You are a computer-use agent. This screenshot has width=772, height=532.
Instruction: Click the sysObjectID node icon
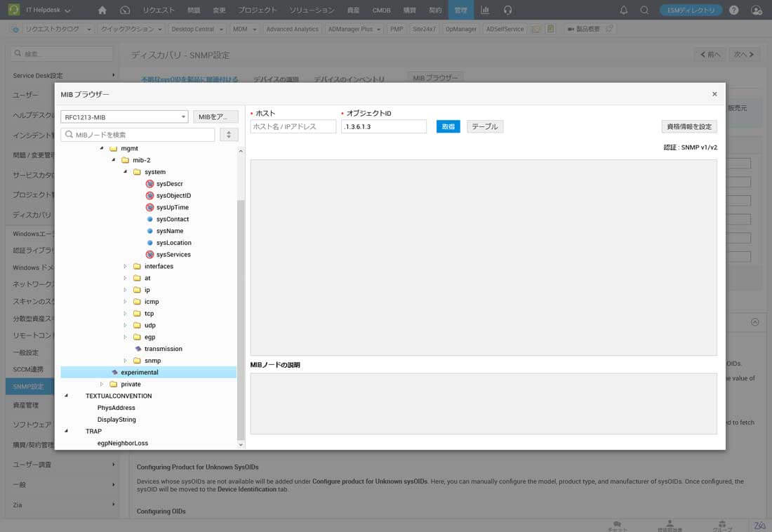pos(149,196)
